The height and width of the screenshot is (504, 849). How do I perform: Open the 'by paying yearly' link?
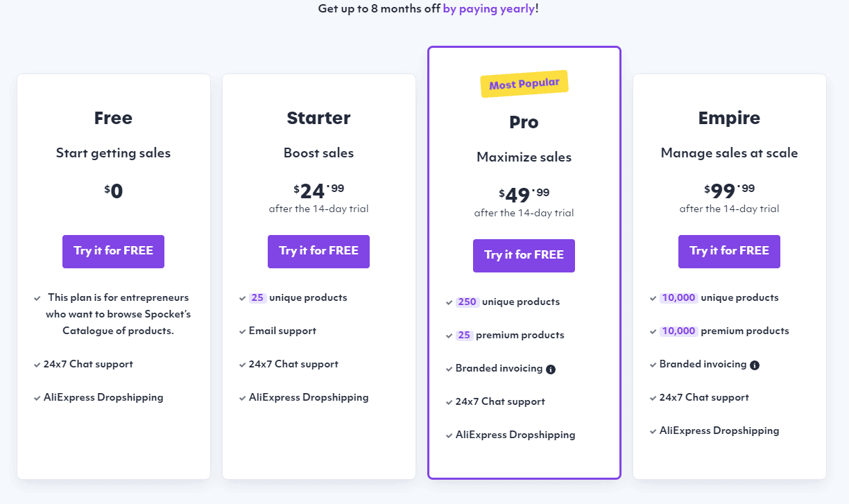[x=488, y=9]
